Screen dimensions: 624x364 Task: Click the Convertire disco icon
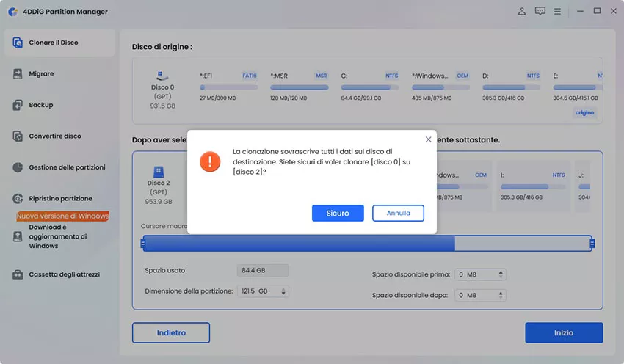[18, 136]
